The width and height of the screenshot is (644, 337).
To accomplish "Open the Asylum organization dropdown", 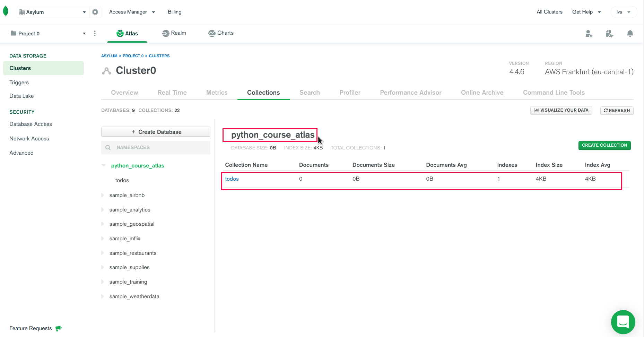I will 52,12.
